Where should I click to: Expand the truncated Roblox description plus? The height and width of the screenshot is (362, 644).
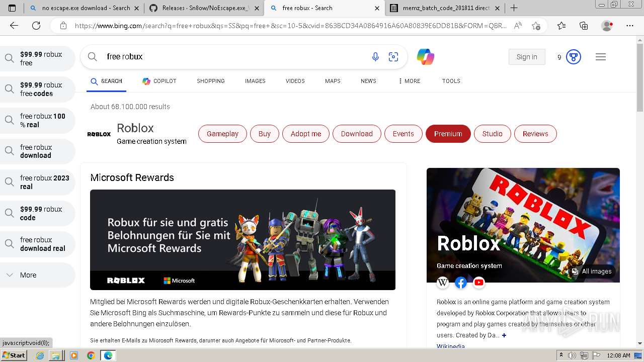pyautogui.click(x=504, y=335)
